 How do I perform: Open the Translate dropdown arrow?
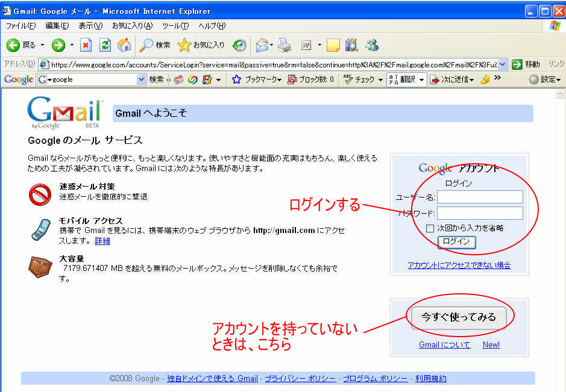[x=421, y=79]
